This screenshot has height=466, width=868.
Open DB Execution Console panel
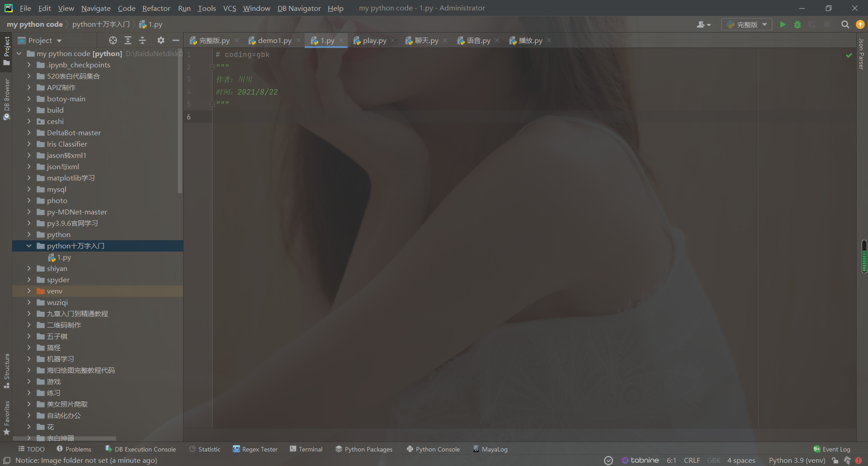[x=140, y=449]
